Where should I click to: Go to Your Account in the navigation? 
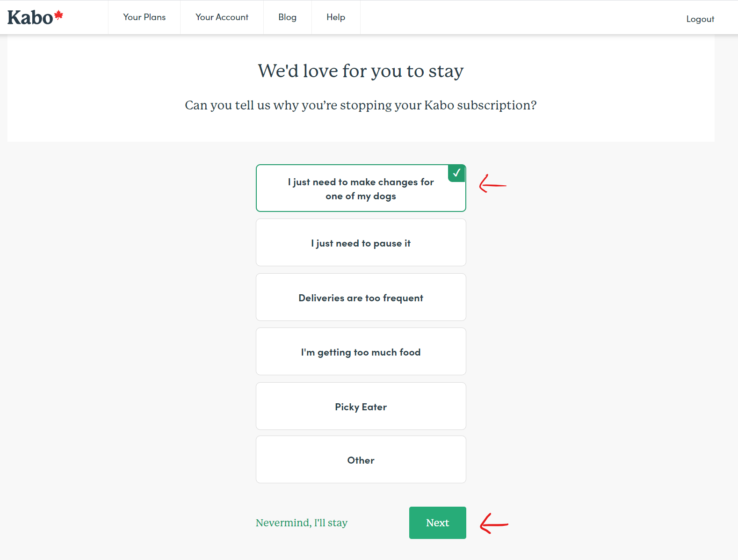[x=222, y=17]
